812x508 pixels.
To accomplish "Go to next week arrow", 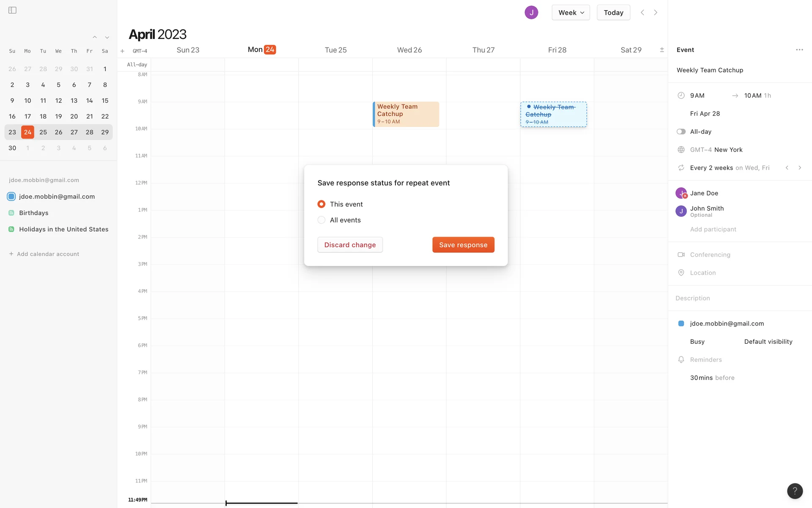I will point(656,13).
